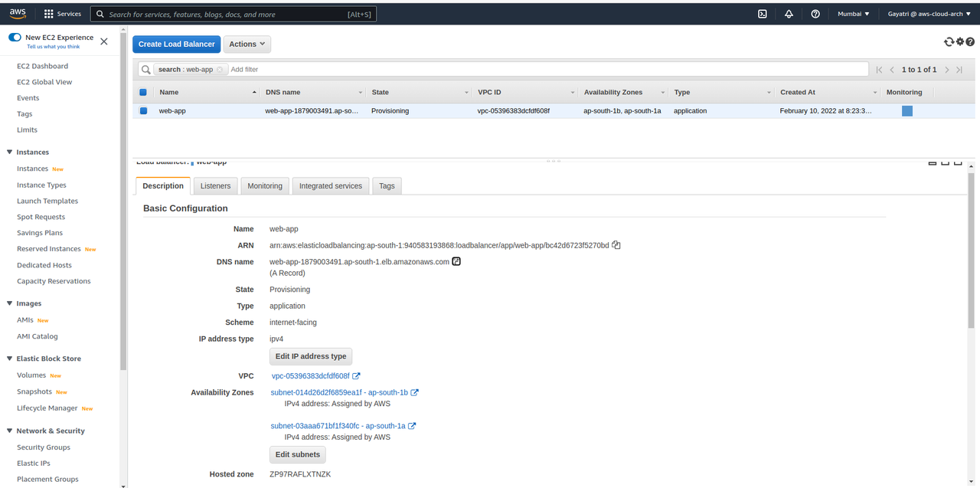Open the Mumbai region selector

pyautogui.click(x=854, y=14)
